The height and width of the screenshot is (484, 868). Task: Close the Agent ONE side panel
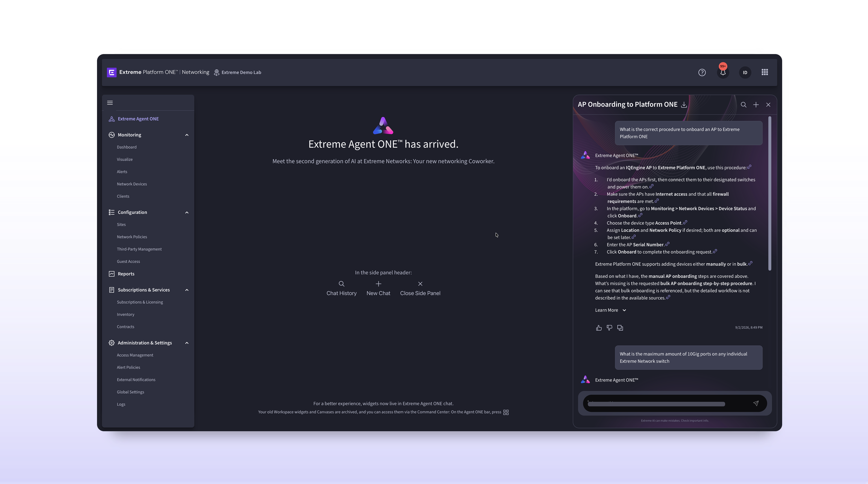(x=768, y=105)
